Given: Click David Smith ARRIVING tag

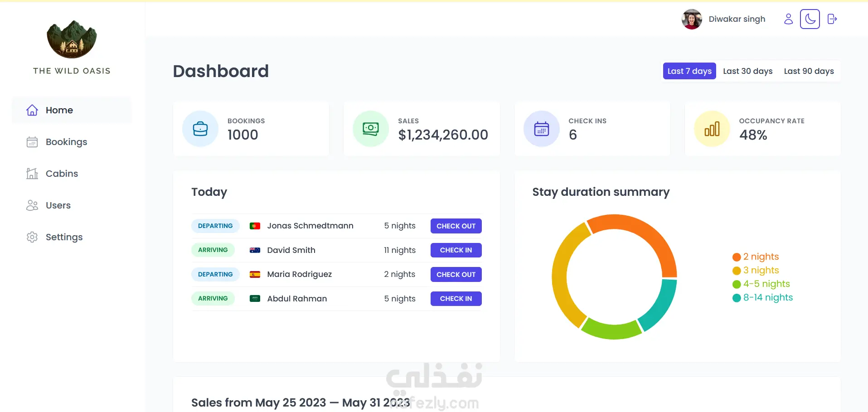Looking at the screenshot, I should point(213,250).
